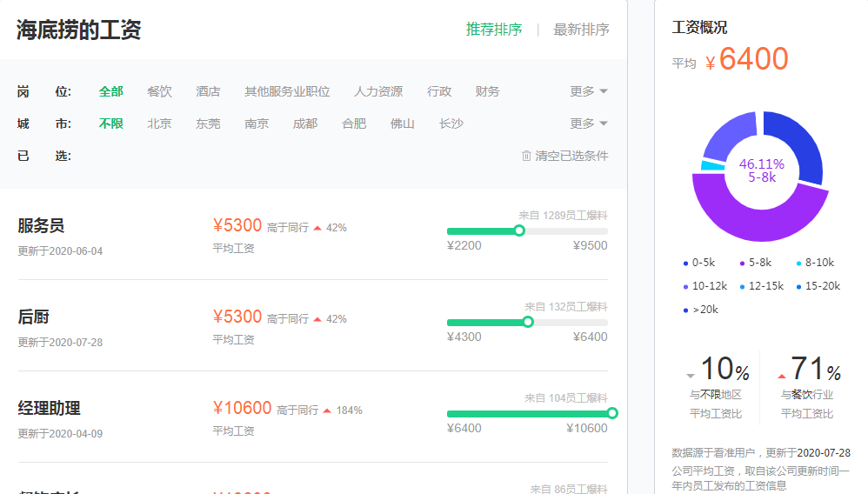Click the red up triangle beside 71%
This screenshot has width=868, height=494.
point(782,376)
